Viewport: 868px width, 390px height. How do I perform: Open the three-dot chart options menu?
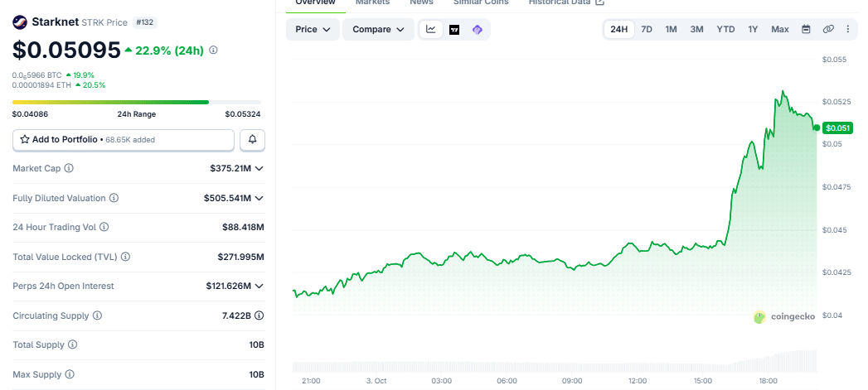848,29
